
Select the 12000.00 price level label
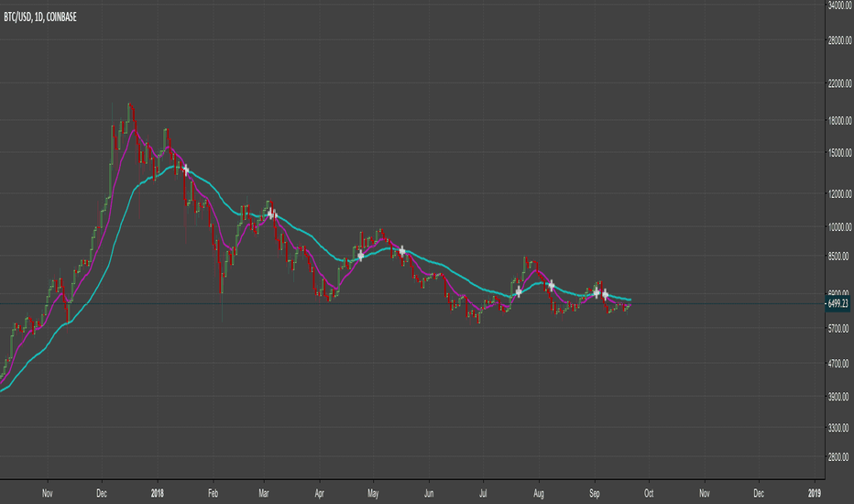tap(839, 194)
